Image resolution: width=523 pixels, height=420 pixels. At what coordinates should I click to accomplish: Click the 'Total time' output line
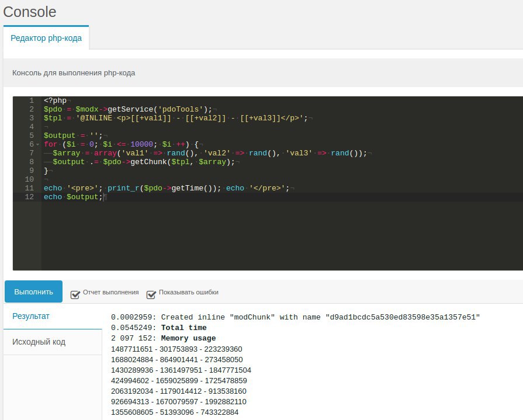[x=159, y=328]
